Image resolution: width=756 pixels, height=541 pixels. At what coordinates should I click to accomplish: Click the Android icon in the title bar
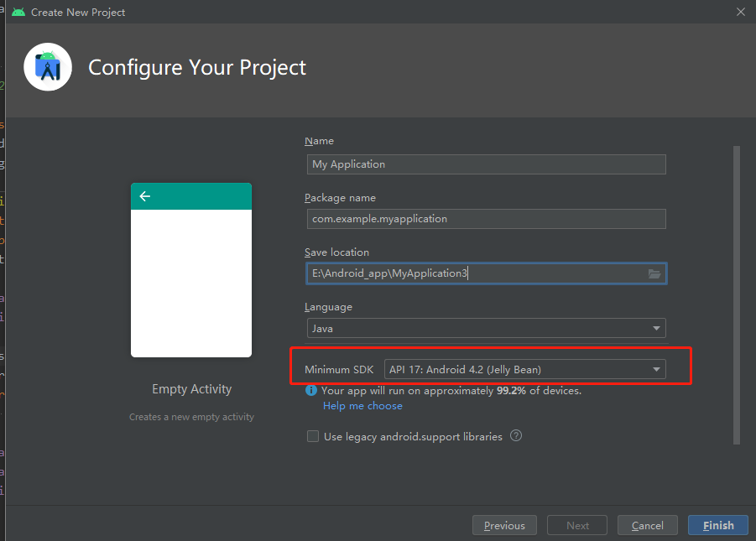(x=18, y=12)
